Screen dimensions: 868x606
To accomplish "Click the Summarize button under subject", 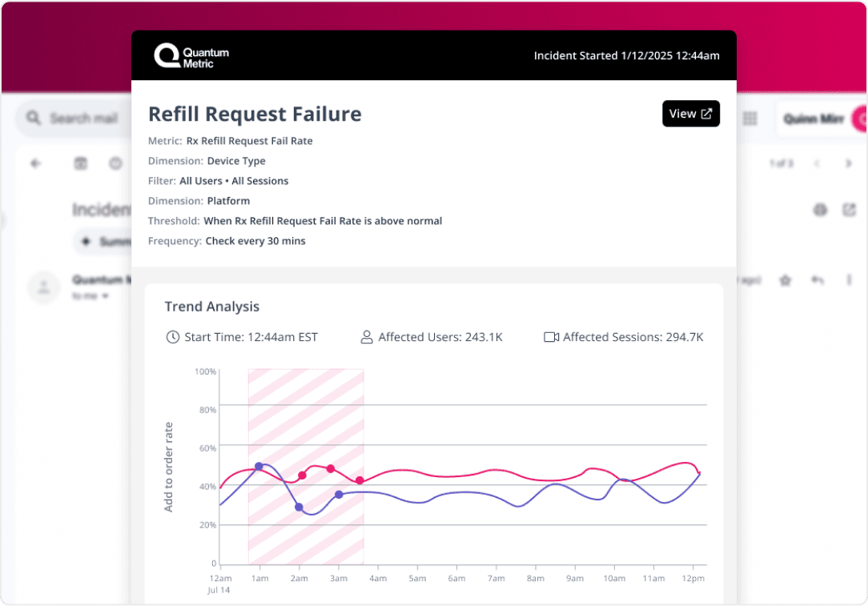I will pos(102,242).
